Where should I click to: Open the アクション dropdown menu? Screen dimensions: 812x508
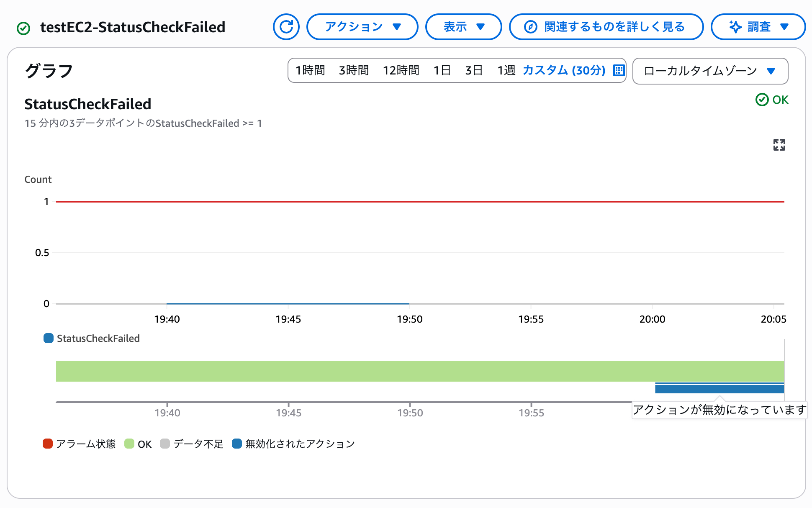tap(362, 27)
